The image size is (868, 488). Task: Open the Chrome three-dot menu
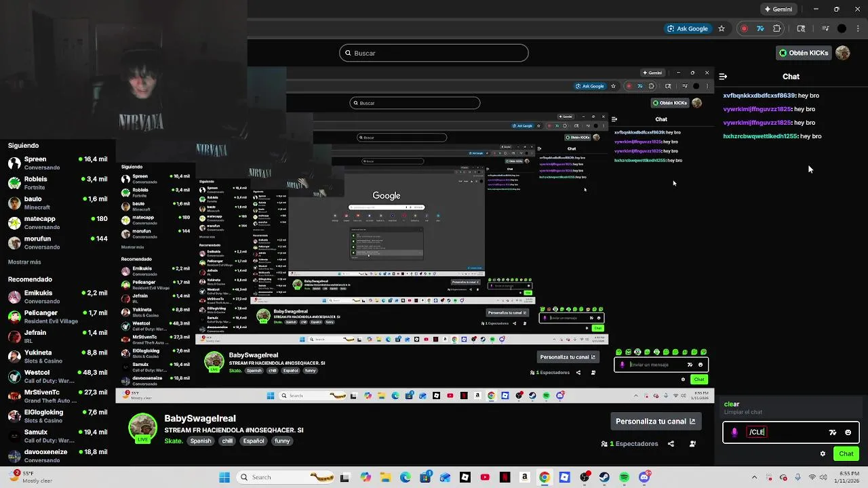click(x=859, y=28)
